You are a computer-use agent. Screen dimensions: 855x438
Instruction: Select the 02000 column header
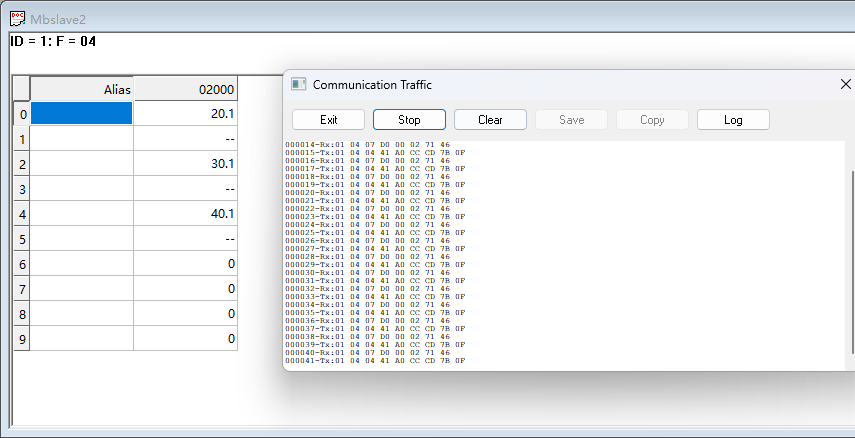pyautogui.click(x=185, y=89)
